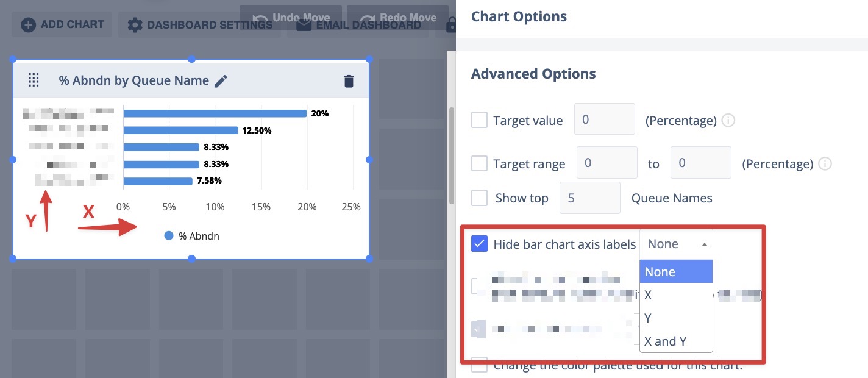
Task: Click the Email Dashboard envelope icon
Action: tap(304, 25)
